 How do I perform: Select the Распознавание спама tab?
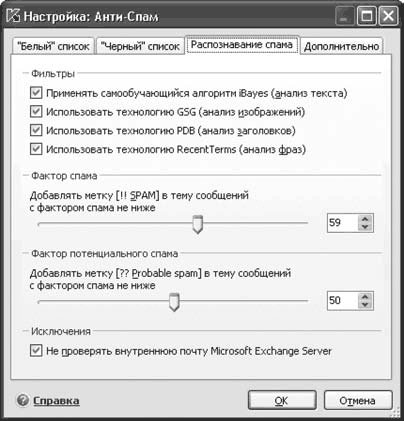[x=242, y=45]
